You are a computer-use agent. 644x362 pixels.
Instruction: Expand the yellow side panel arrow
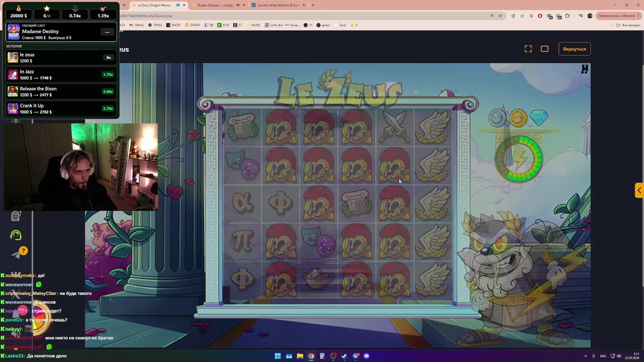[639, 190]
